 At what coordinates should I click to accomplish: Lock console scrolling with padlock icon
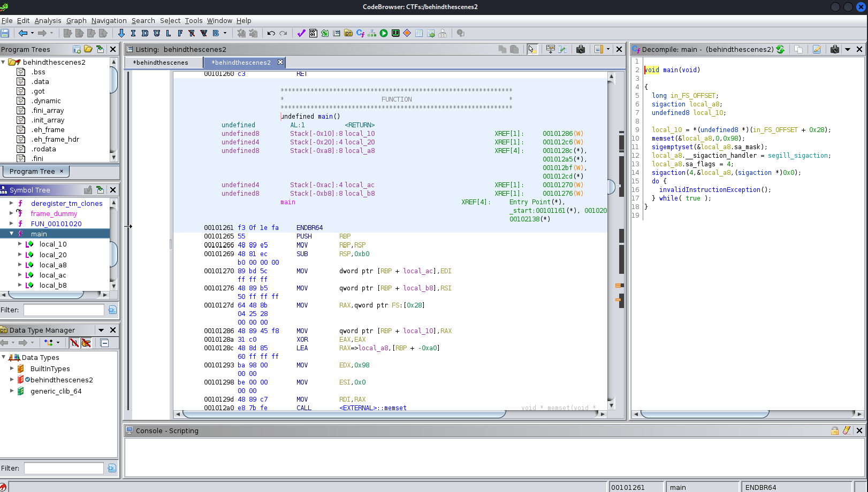(x=835, y=430)
